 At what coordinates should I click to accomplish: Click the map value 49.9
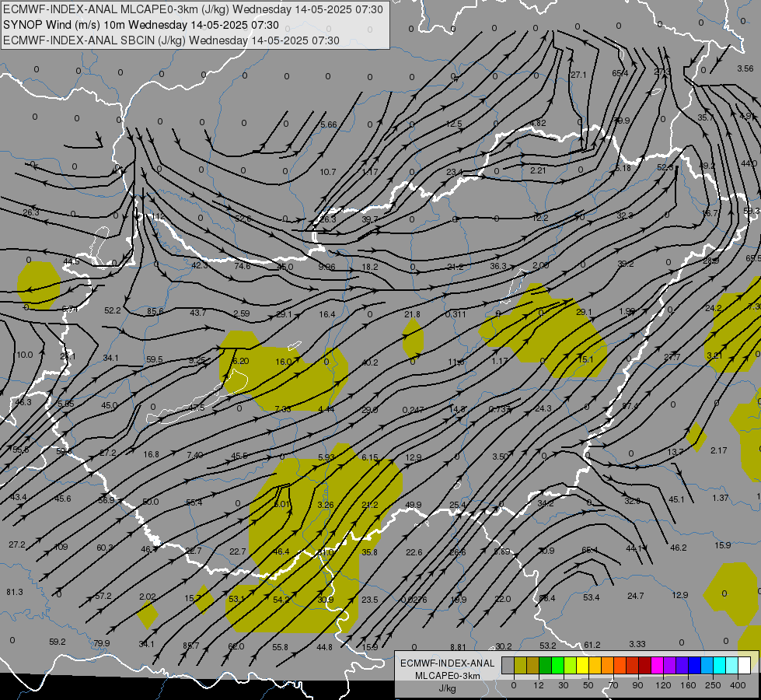(413, 506)
